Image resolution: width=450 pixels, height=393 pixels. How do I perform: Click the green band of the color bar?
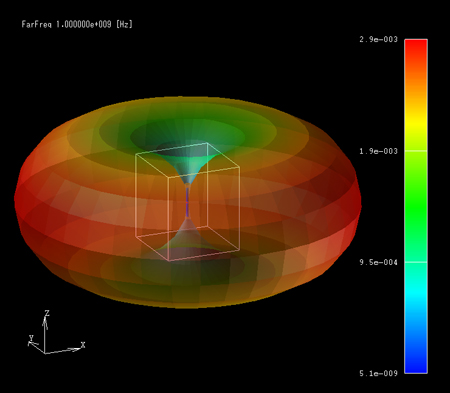coord(416,200)
